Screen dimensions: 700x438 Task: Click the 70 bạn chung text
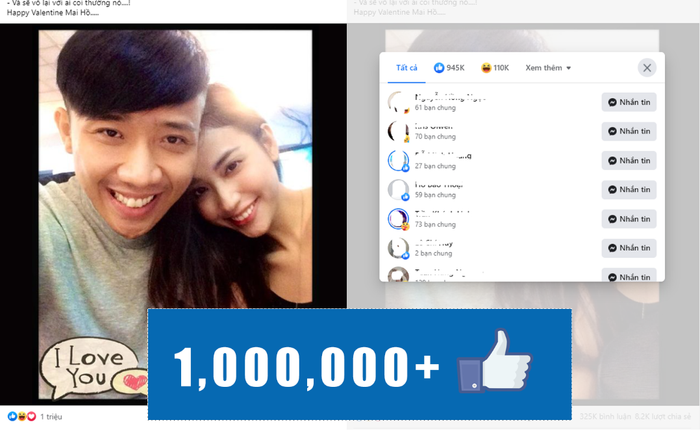(x=435, y=137)
